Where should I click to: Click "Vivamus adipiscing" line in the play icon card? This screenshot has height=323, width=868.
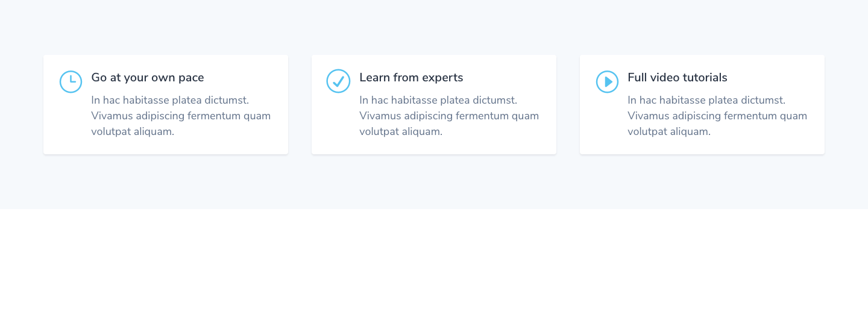[x=717, y=116]
